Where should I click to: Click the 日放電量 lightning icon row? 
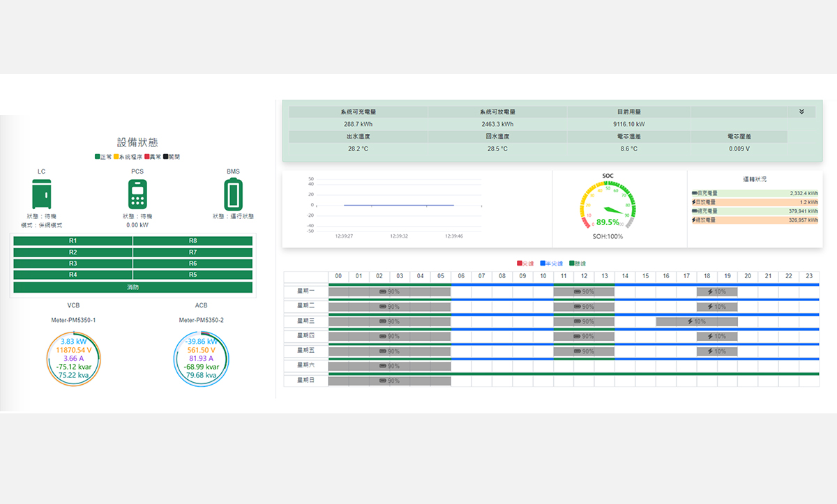pos(755,202)
